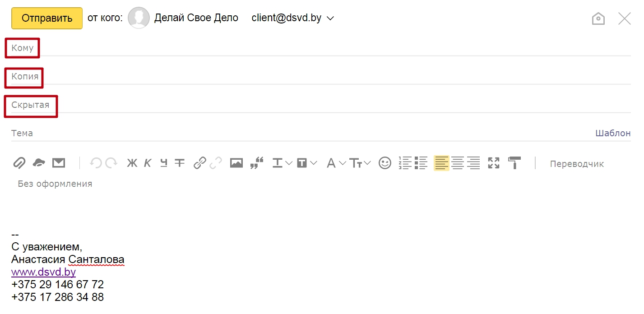The width and height of the screenshot is (644, 314).
Task: Open the Переводчик translator option
Action: click(577, 164)
